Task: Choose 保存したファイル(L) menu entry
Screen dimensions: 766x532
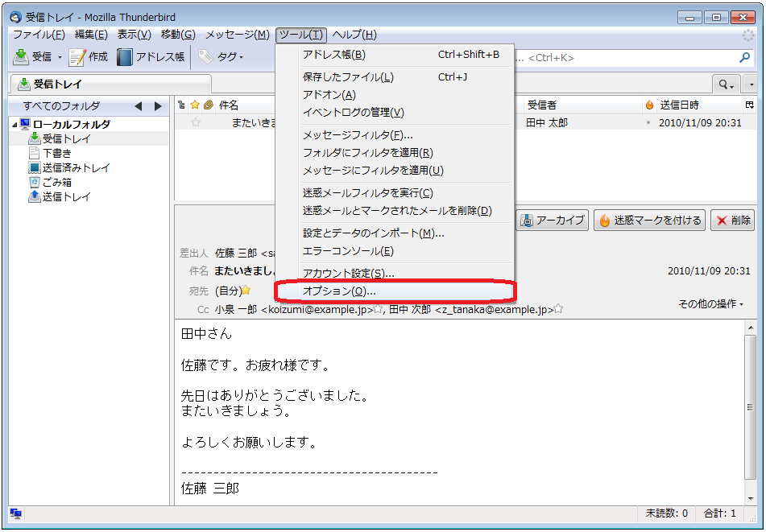Action: 395,77
